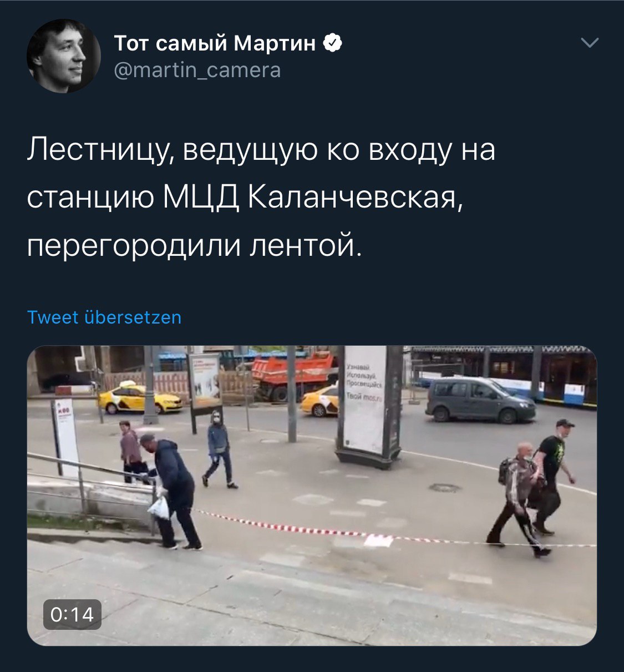Open the @martin_camera handle link

[x=197, y=70]
